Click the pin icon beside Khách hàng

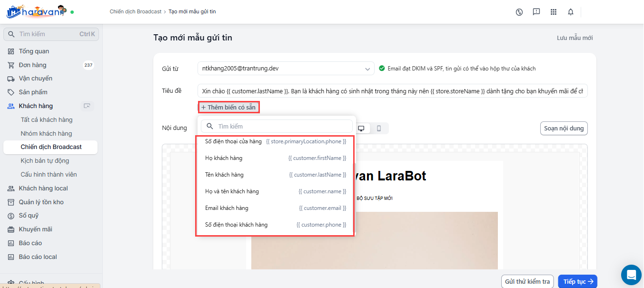(x=87, y=106)
